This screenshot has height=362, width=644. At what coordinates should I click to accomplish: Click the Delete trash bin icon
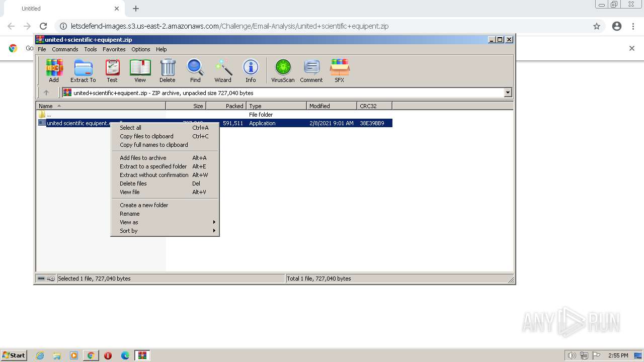168,70
